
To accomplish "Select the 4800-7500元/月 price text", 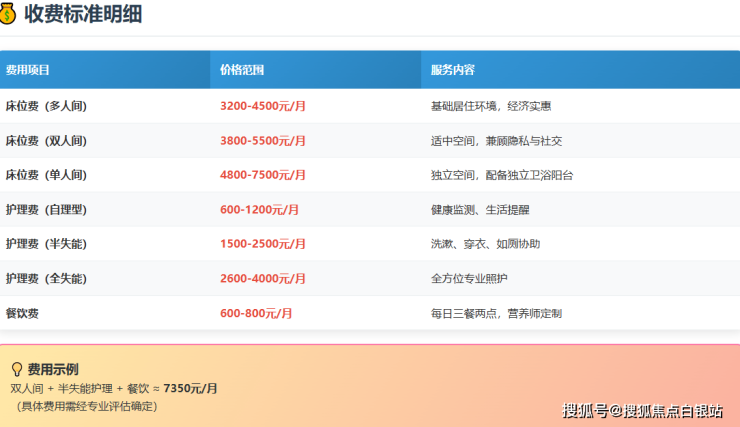I will click(x=263, y=175).
